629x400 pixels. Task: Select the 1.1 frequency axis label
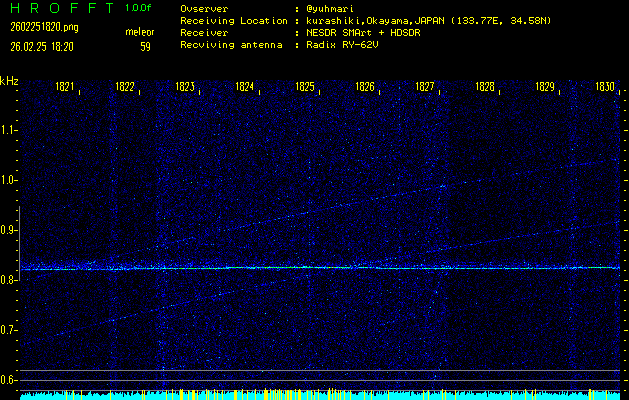(x=9, y=130)
